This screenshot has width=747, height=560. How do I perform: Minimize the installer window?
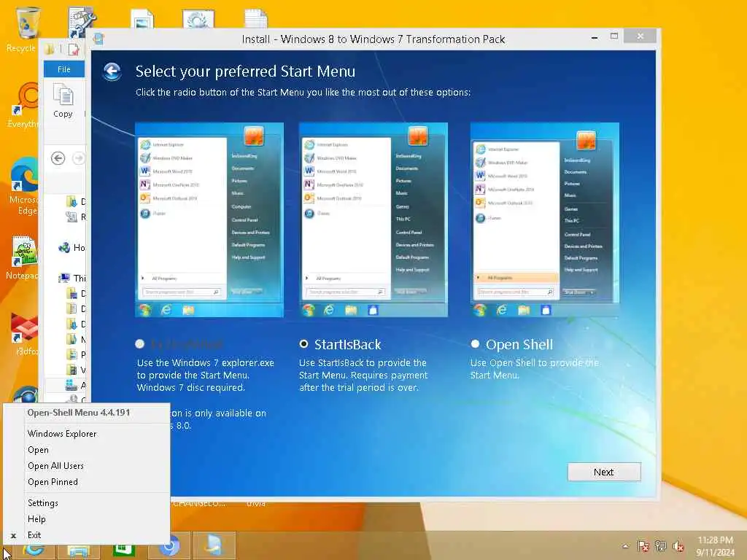tap(595, 36)
